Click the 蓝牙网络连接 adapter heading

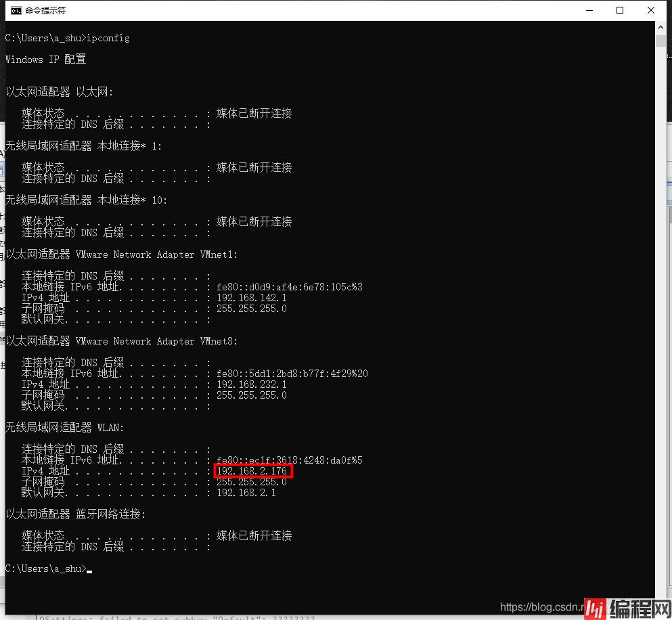[x=75, y=514]
